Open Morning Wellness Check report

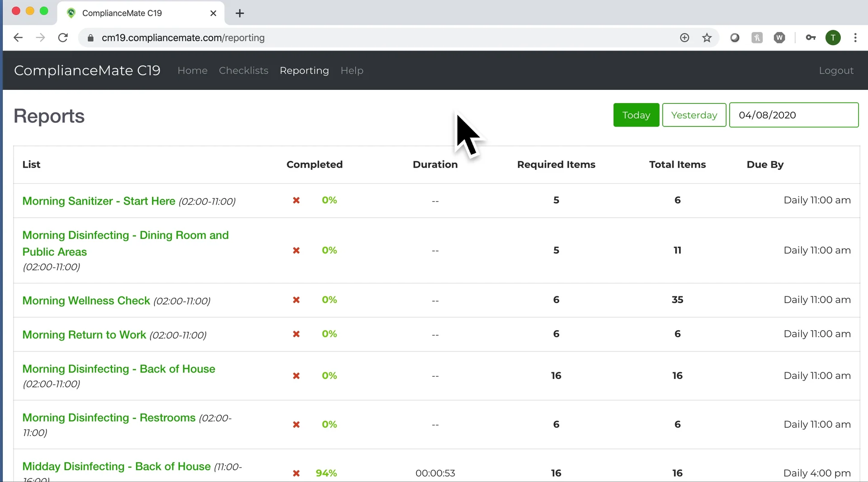point(86,301)
